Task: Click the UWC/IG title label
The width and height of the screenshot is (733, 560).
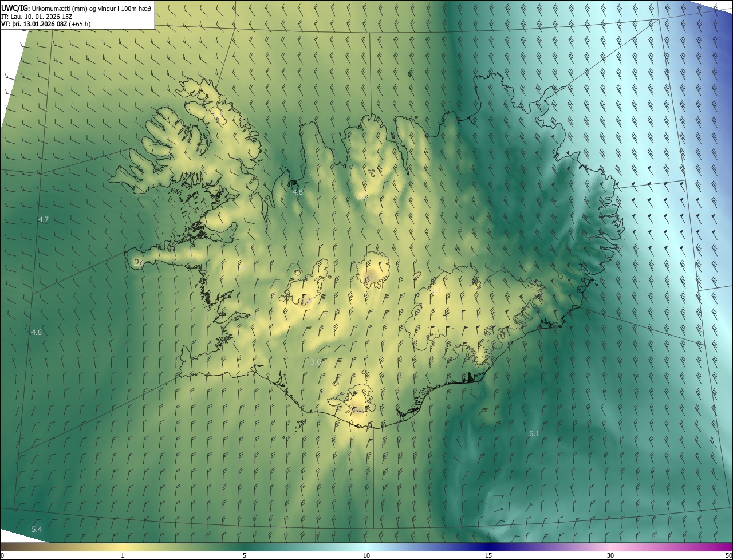Action: click(15, 8)
